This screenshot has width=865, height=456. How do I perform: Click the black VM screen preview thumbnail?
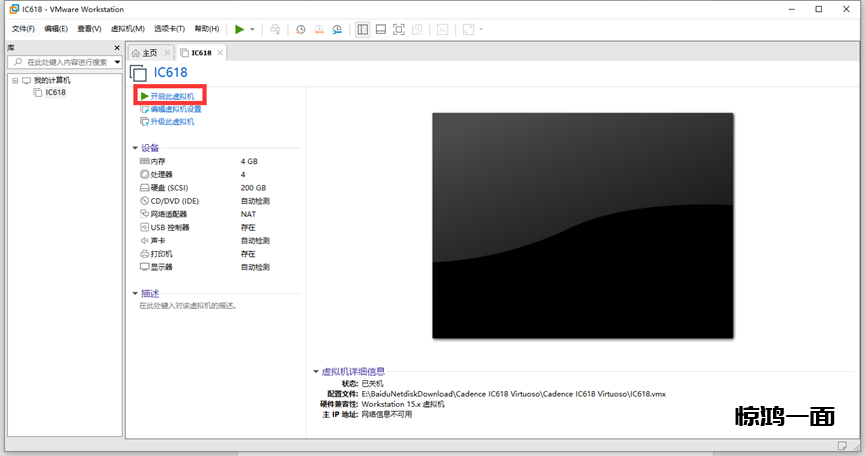(582, 225)
